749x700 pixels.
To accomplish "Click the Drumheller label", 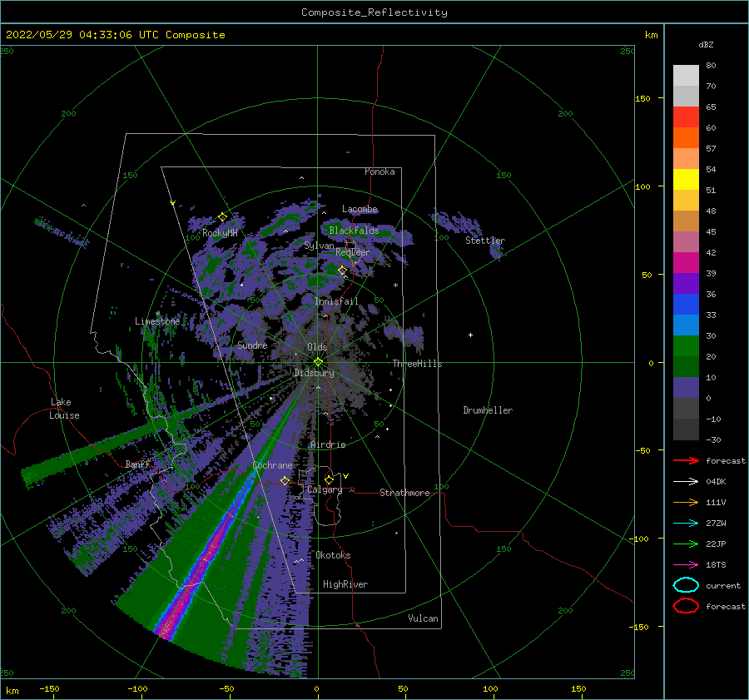I will click(488, 410).
